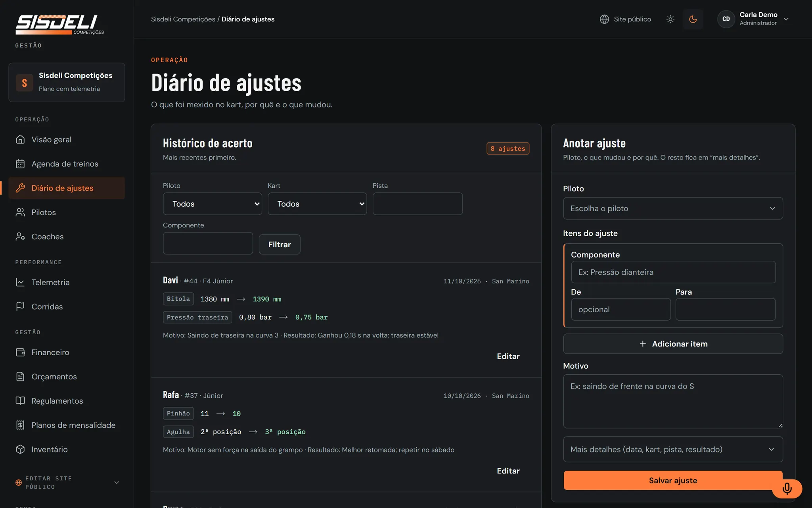The height and width of the screenshot is (508, 812).
Task: Click the globe Site público icon
Action: [x=604, y=19]
